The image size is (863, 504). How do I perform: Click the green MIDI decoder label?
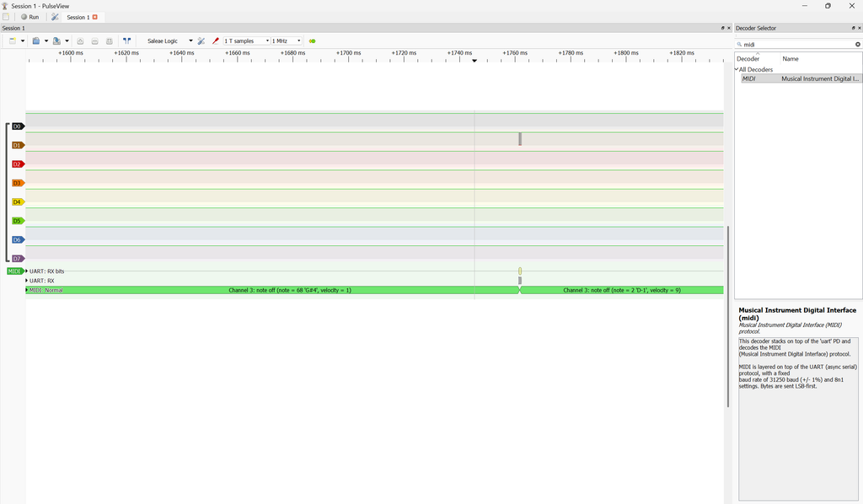click(15, 271)
